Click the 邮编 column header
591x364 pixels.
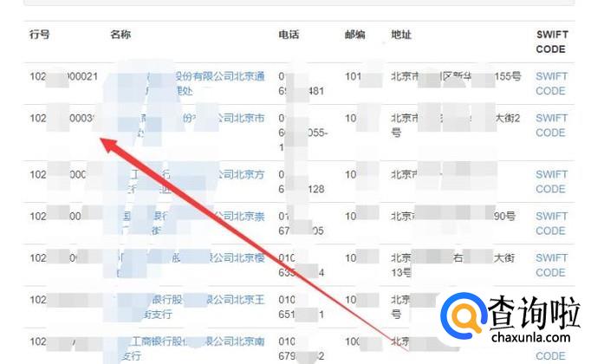[x=355, y=36]
